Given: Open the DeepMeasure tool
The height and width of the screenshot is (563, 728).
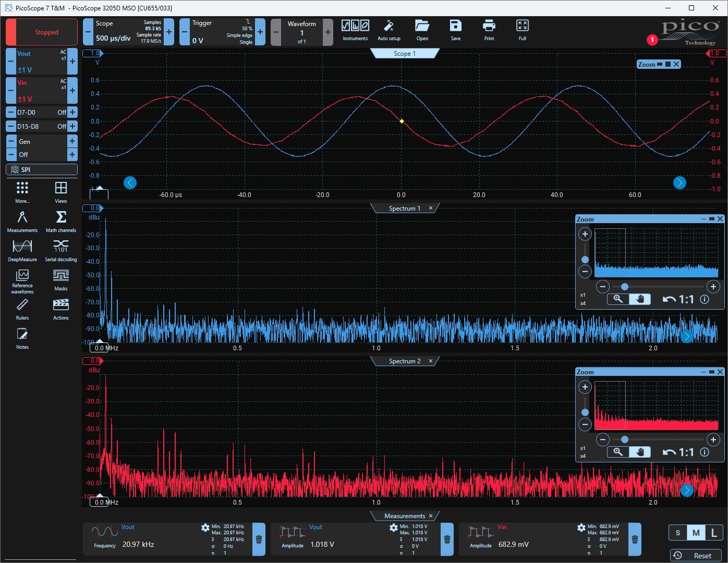Looking at the screenshot, I should click(22, 250).
